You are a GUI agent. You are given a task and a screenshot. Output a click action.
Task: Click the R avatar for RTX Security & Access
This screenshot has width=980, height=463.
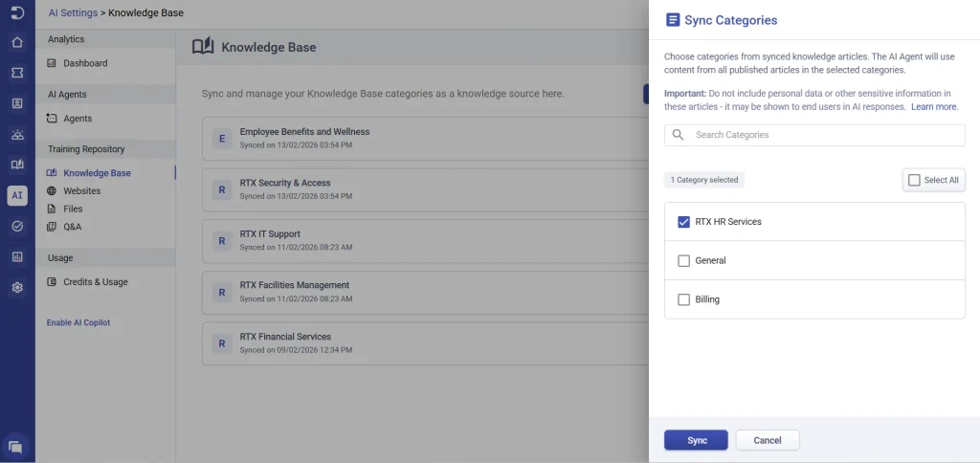(x=222, y=189)
